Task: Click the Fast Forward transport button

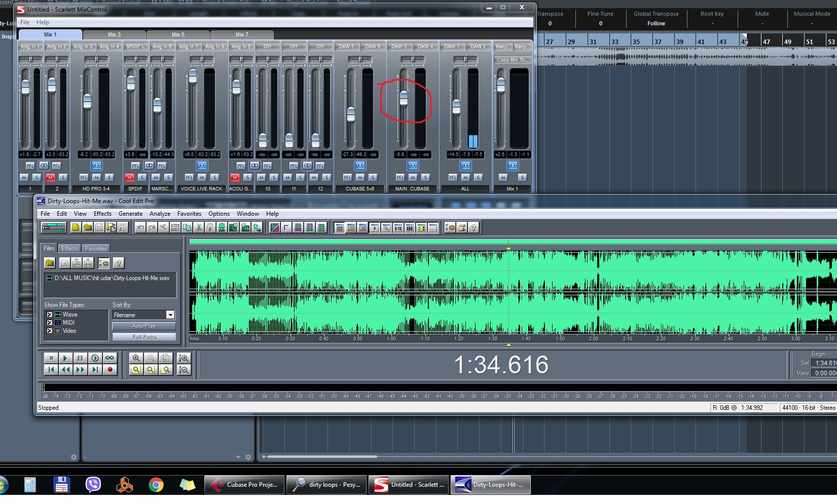Action: pos(80,370)
